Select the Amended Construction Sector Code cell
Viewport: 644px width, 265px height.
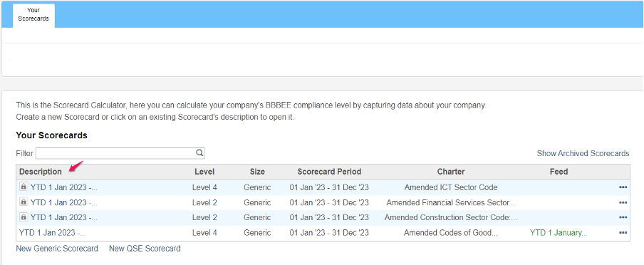pos(451,217)
